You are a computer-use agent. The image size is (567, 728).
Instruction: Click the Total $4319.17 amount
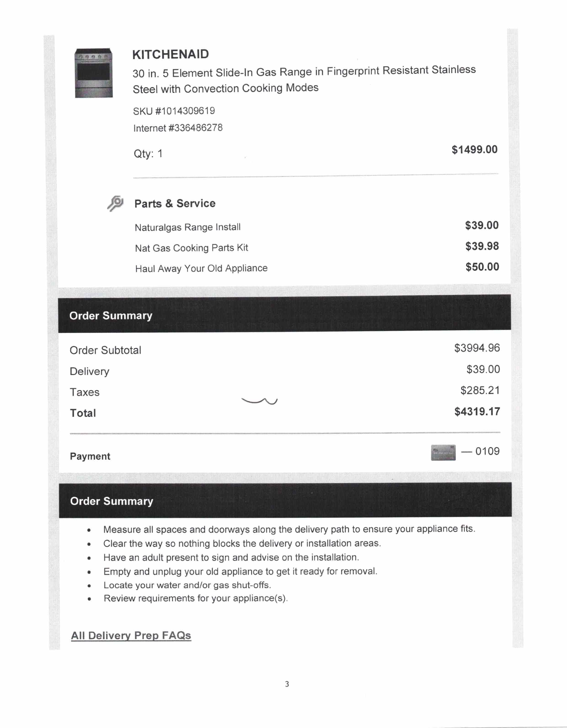[x=477, y=412]
